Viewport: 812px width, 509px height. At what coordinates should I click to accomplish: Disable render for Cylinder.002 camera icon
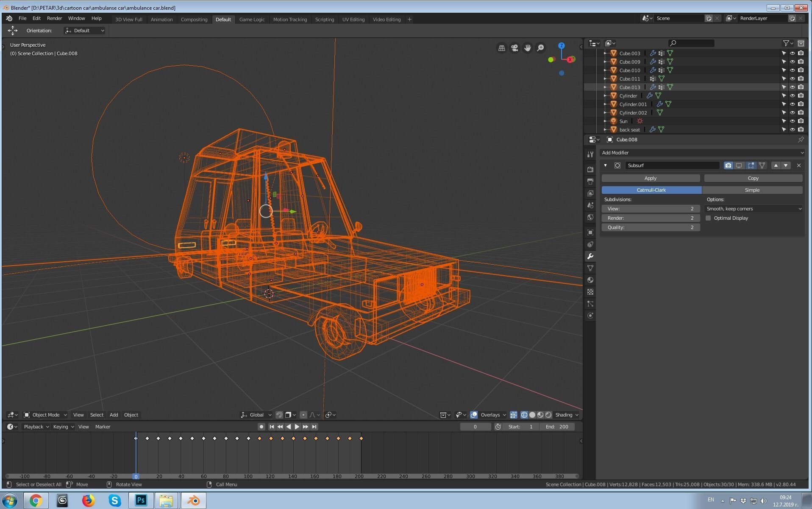(x=801, y=113)
